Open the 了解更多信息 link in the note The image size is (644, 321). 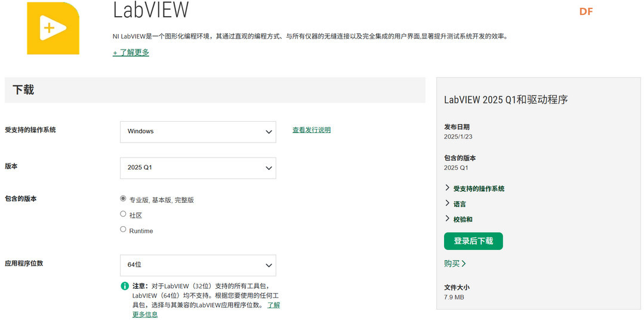(145, 314)
